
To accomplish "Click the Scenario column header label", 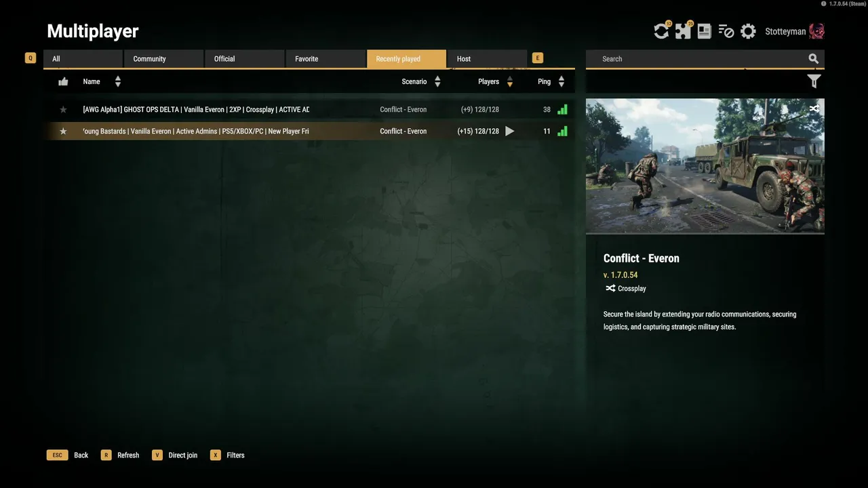I will (x=414, y=82).
